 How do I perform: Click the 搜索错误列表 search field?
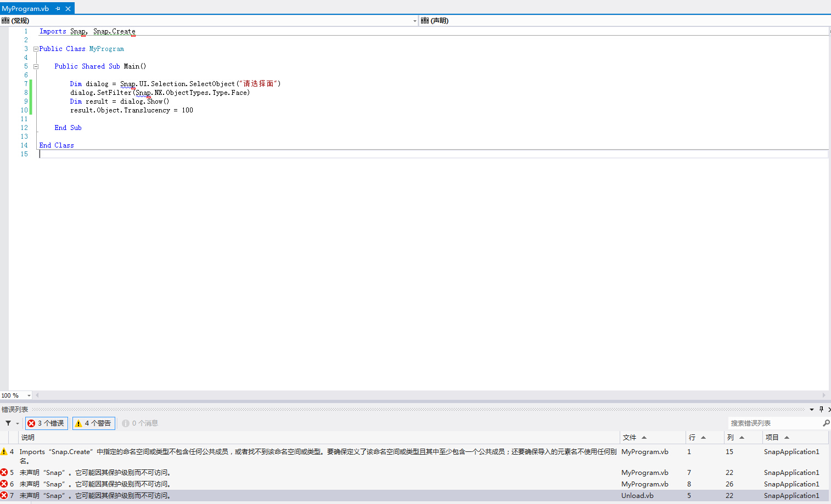click(x=774, y=423)
